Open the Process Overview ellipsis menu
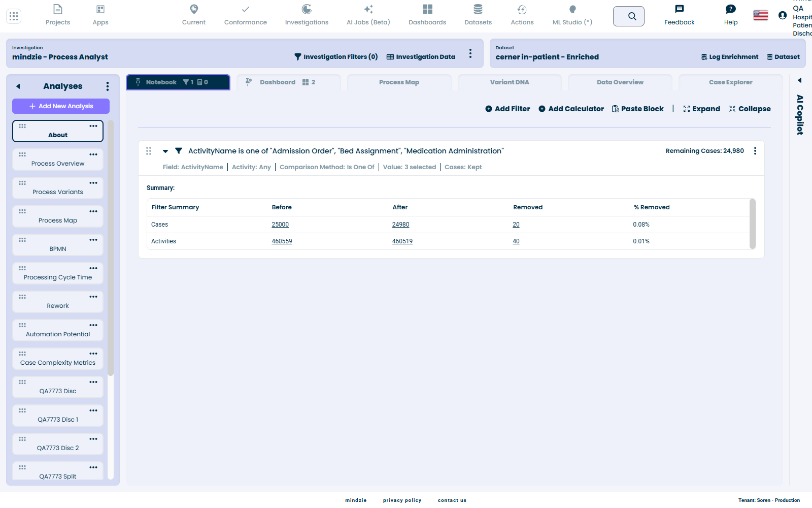 click(x=93, y=154)
